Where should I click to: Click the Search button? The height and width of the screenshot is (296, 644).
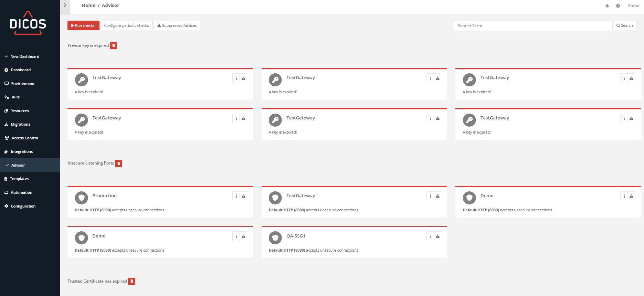(x=624, y=25)
